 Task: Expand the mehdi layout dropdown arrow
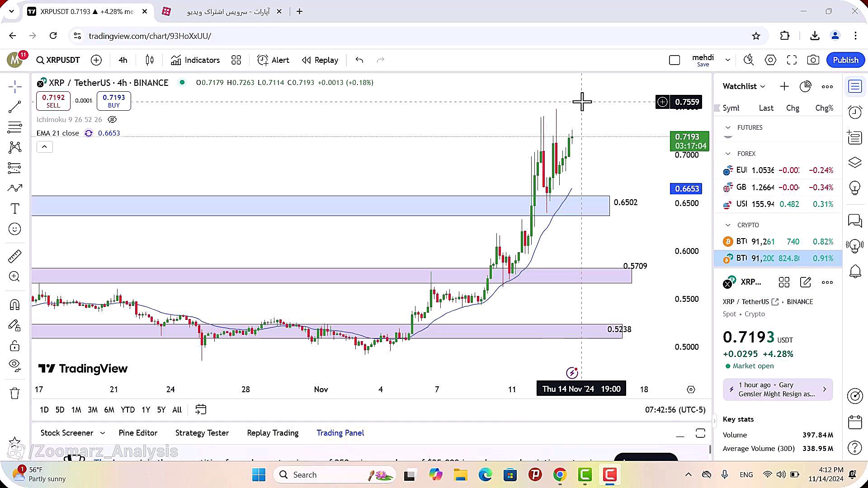coord(727,60)
